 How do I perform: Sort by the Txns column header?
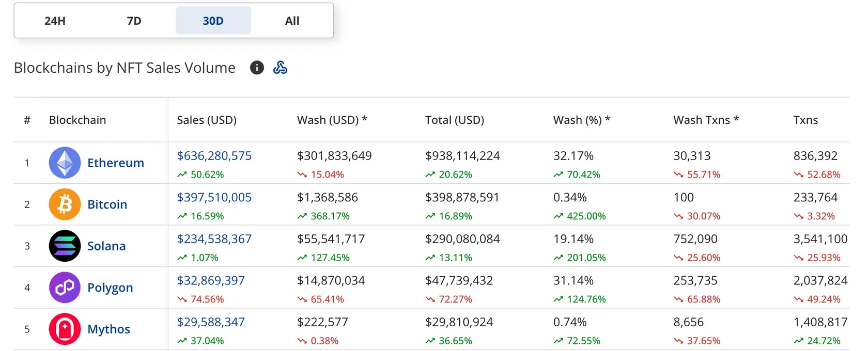click(805, 120)
